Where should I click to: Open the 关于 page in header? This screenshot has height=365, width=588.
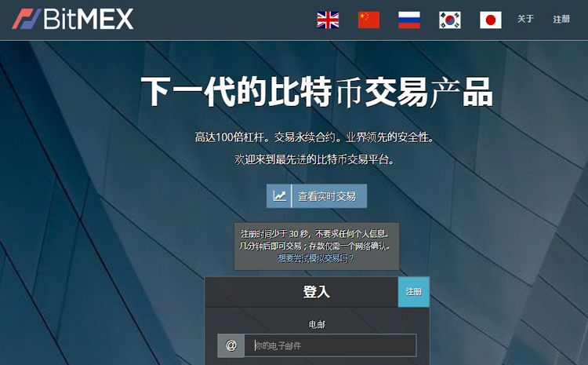[525, 19]
